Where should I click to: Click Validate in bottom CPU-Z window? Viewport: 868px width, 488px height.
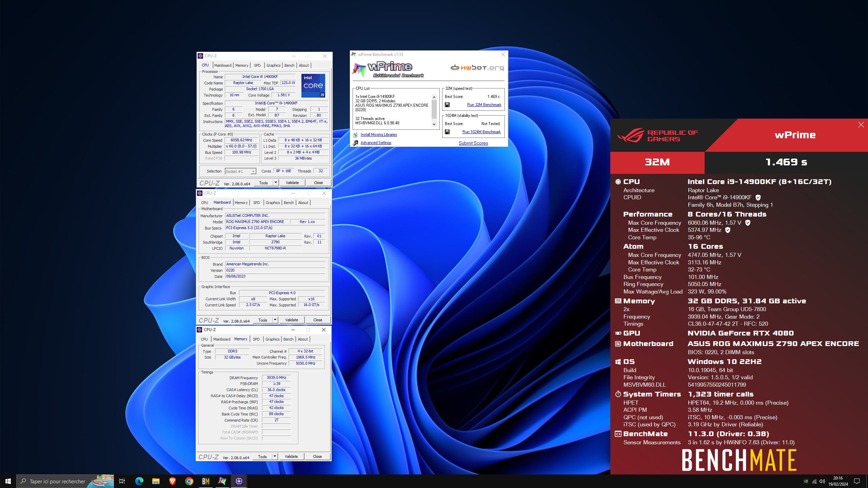pos(291,456)
